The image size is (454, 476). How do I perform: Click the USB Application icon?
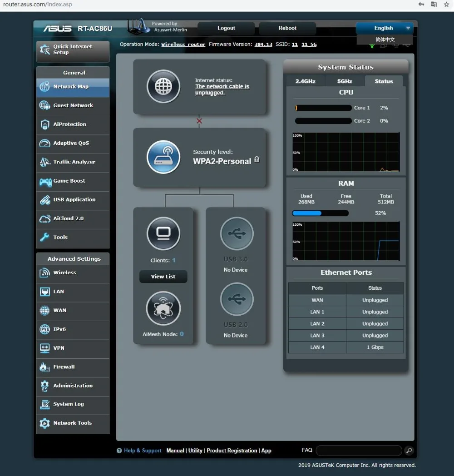tap(45, 200)
